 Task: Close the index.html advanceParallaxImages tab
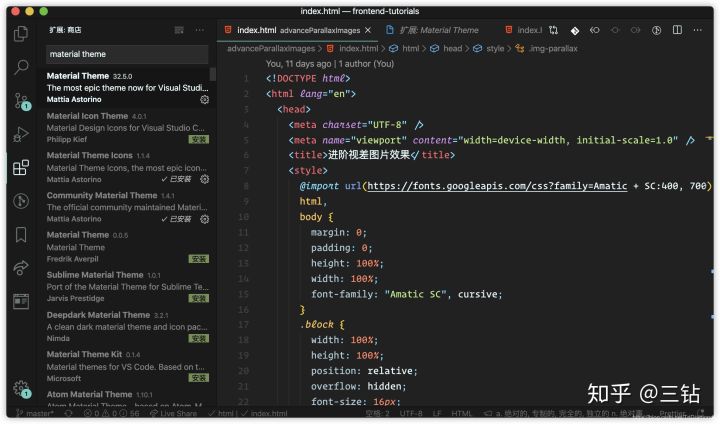(368, 30)
